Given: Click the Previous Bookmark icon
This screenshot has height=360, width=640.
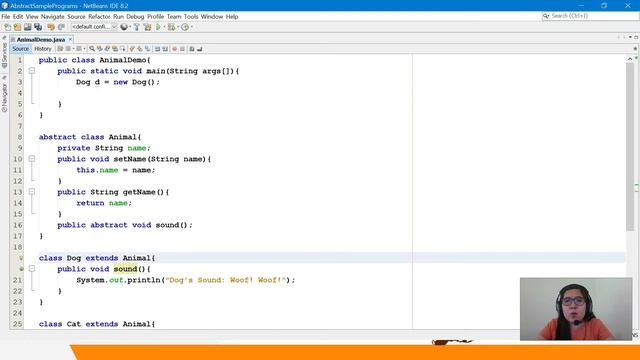Looking at the screenshot, I should (132, 49).
